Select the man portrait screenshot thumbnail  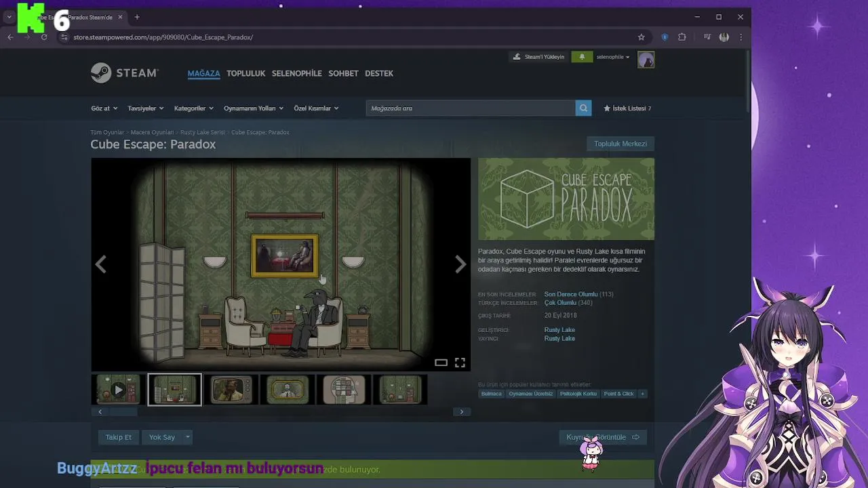(231, 390)
